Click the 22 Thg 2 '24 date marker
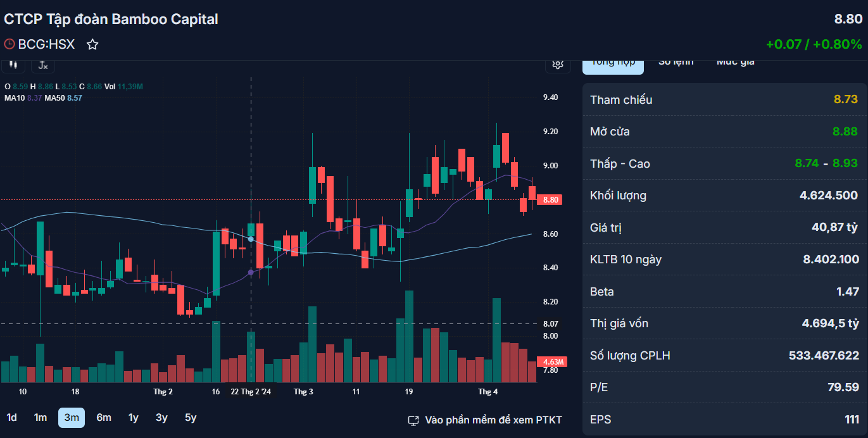 pos(251,392)
